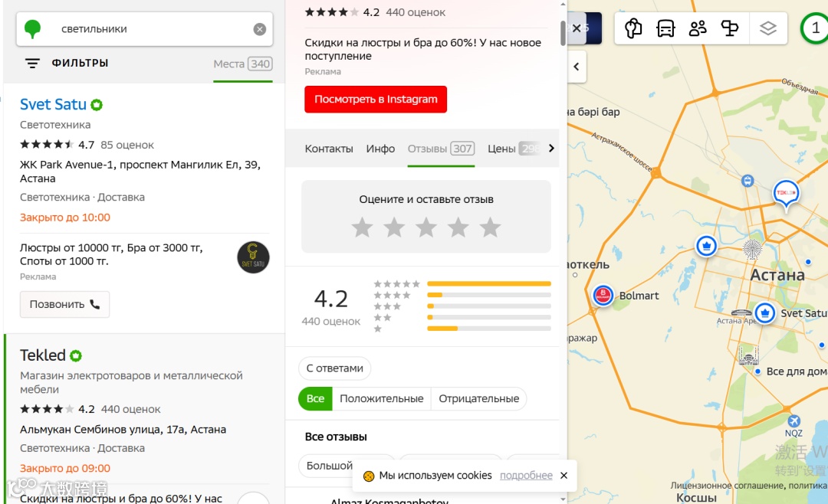The image size is (828, 504).
Task: Click the four-star rating distribution bar
Action: point(489,295)
